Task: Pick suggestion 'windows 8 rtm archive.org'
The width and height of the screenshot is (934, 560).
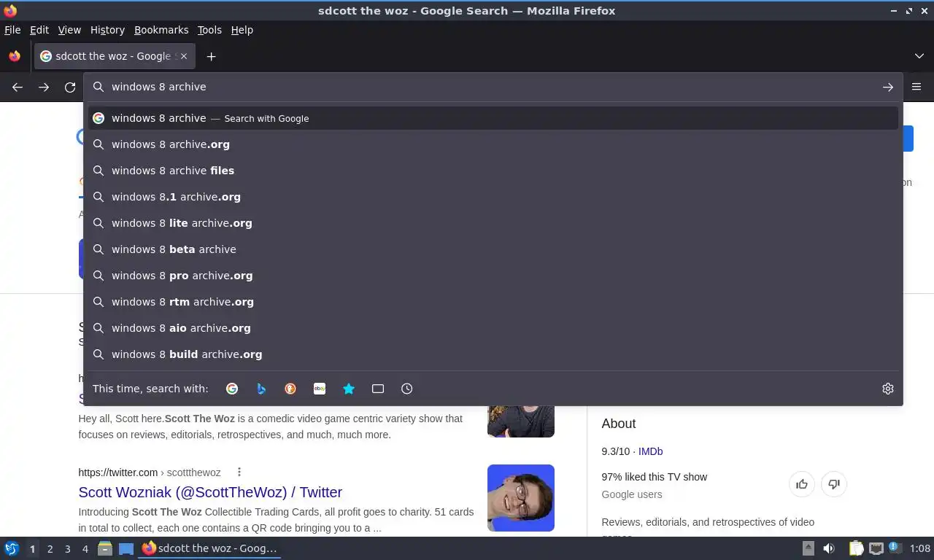Action: pos(493,302)
